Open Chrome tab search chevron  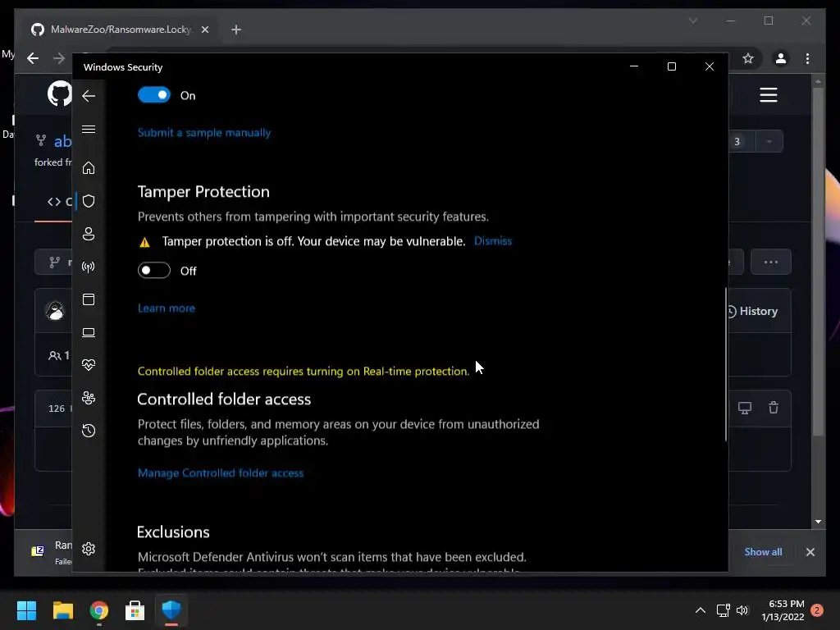[x=692, y=21]
